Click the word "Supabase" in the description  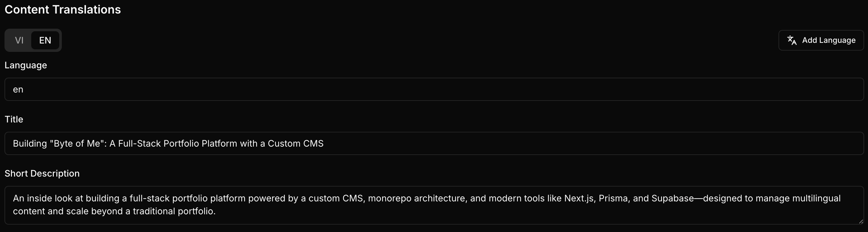(673, 198)
